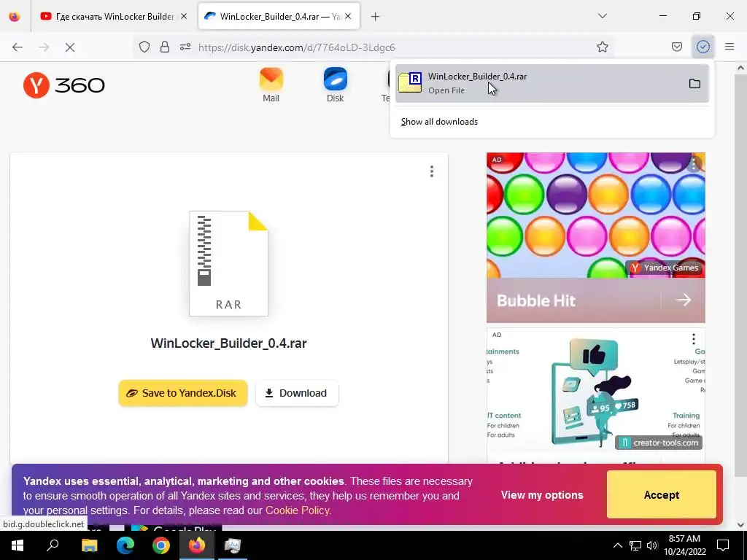The image size is (747, 560).
Task: Expand hidden system tray icons chevron
Action: coord(617,545)
